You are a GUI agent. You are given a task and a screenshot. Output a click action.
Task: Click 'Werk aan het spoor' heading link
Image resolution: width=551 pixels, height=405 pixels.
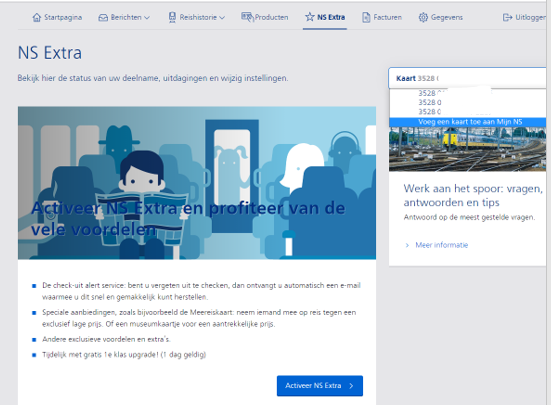click(x=473, y=195)
